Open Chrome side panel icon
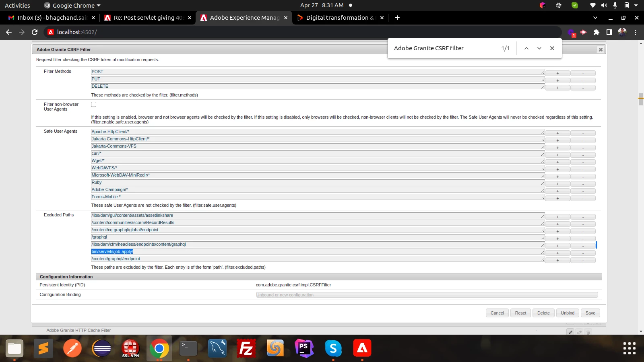Viewport: 644px width, 362px height. coord(609,32)
